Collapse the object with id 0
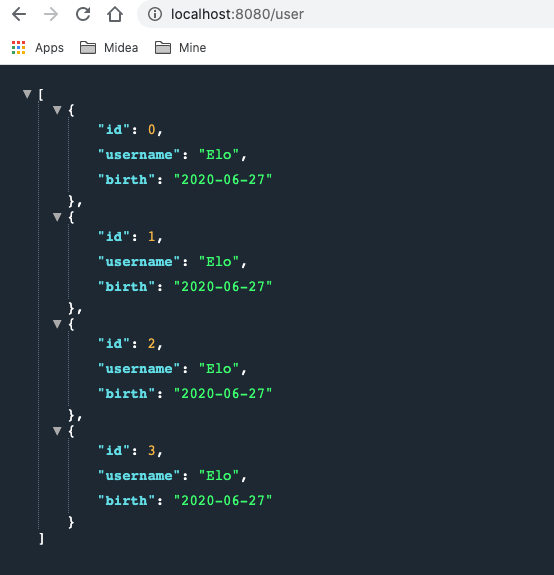554x575 pixels. pyautogui.click(x=57, y=110)
